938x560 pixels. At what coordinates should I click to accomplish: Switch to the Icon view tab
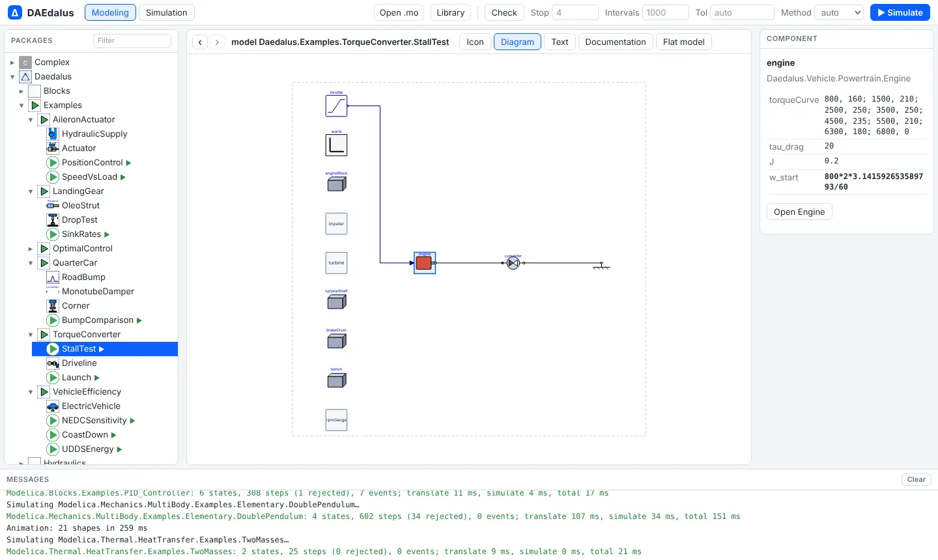click(x=475, y=42)
